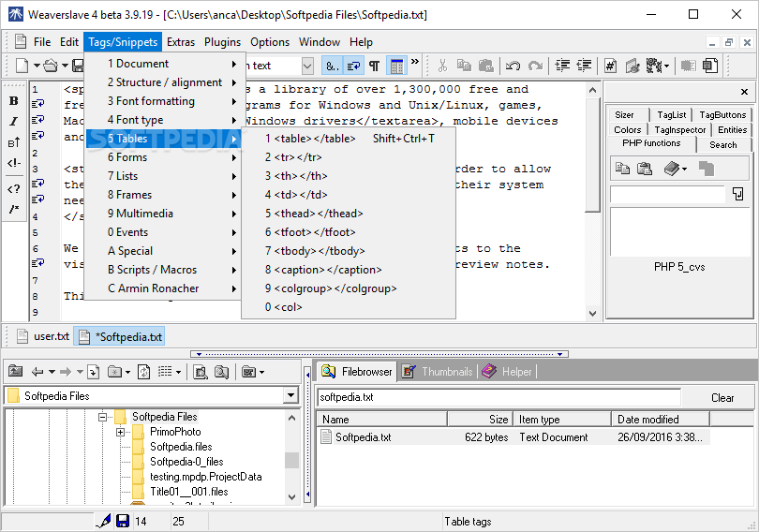This screenshot has width=759, height=532.
Task: Open the Extras menu
Action: pyautogui.click(x=181, y=42)
